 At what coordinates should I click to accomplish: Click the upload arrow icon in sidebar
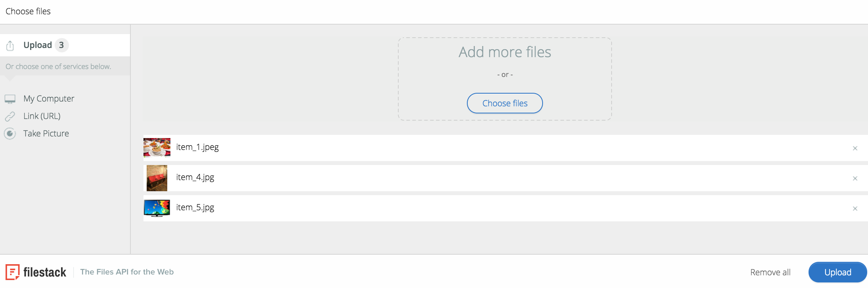click(10, 46)
